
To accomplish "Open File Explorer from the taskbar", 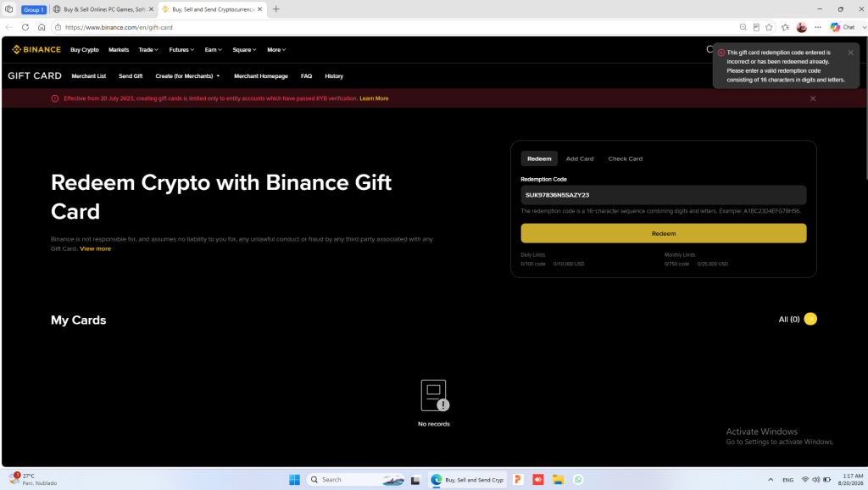I will pos(558,480).
